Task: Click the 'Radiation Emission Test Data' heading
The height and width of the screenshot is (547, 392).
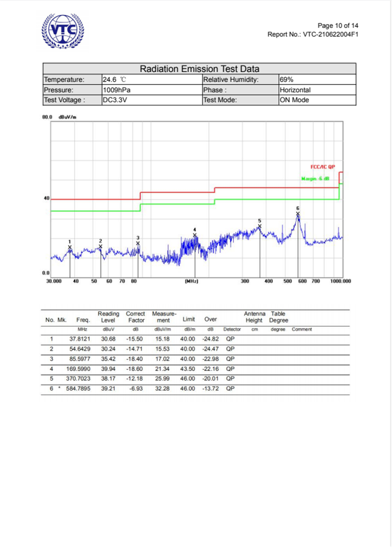Action: (x=200, y=69)
